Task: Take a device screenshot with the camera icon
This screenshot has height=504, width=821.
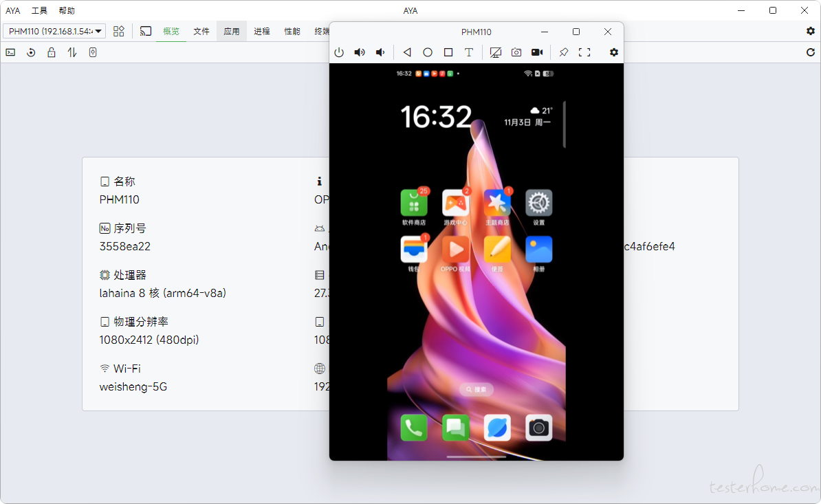Action: tap(516, 52)
